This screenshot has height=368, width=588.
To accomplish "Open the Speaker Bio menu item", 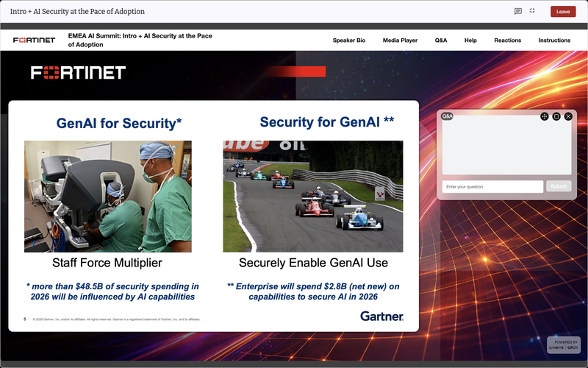I will (348, 40).
